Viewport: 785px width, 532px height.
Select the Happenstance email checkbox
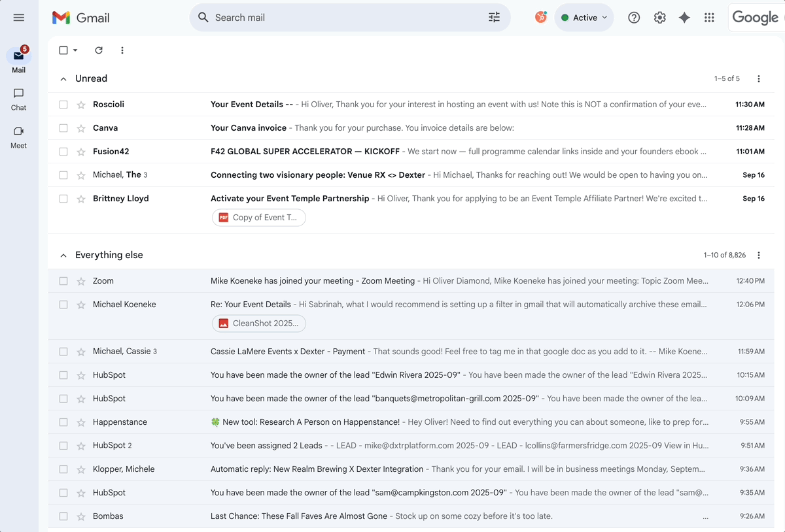(63, 422)
